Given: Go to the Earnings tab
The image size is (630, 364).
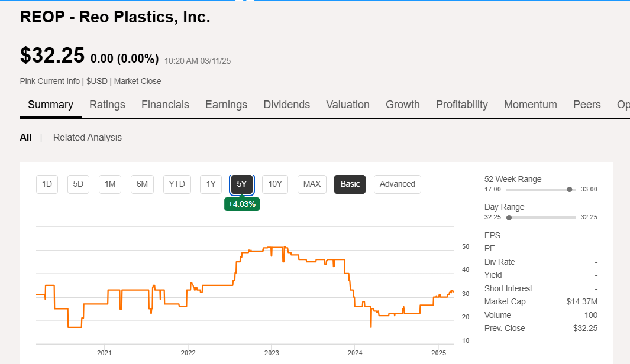Looking at the screenshot, I should (226, 105).
